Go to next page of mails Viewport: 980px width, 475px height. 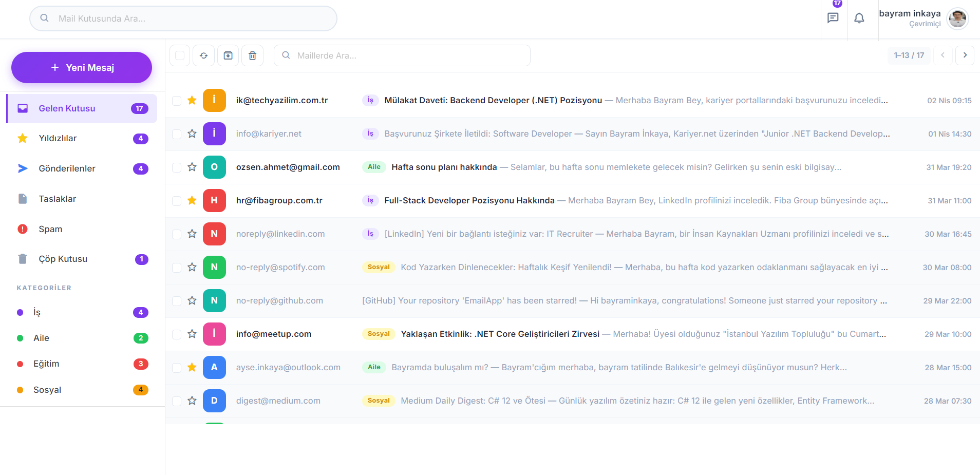pos(965,55)
